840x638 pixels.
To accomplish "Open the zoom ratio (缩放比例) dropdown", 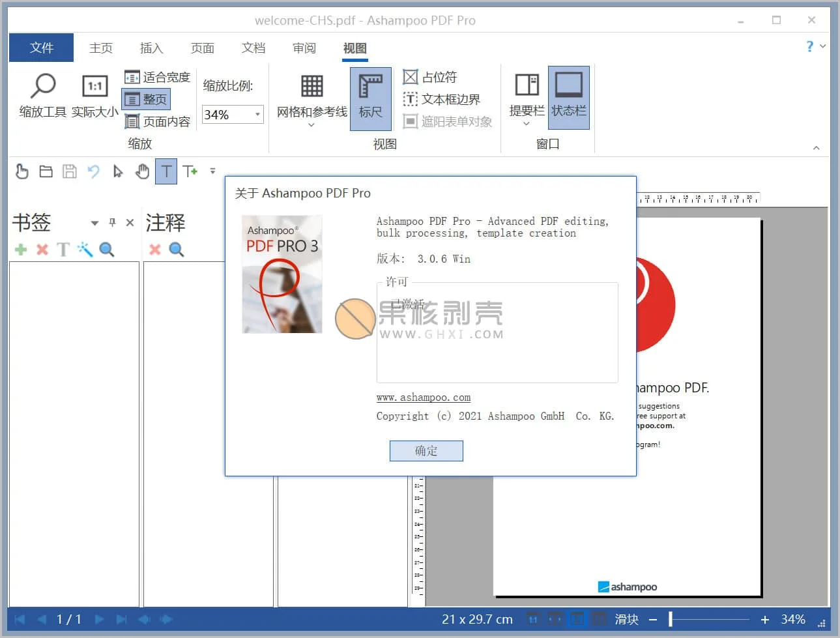I will pyautogui.click(x=257, y=115).
